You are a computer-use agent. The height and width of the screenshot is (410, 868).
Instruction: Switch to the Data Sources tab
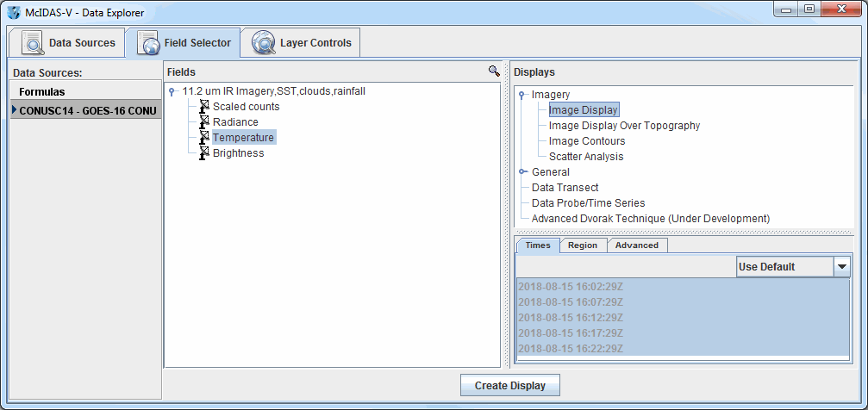click(x=67, y=42)
